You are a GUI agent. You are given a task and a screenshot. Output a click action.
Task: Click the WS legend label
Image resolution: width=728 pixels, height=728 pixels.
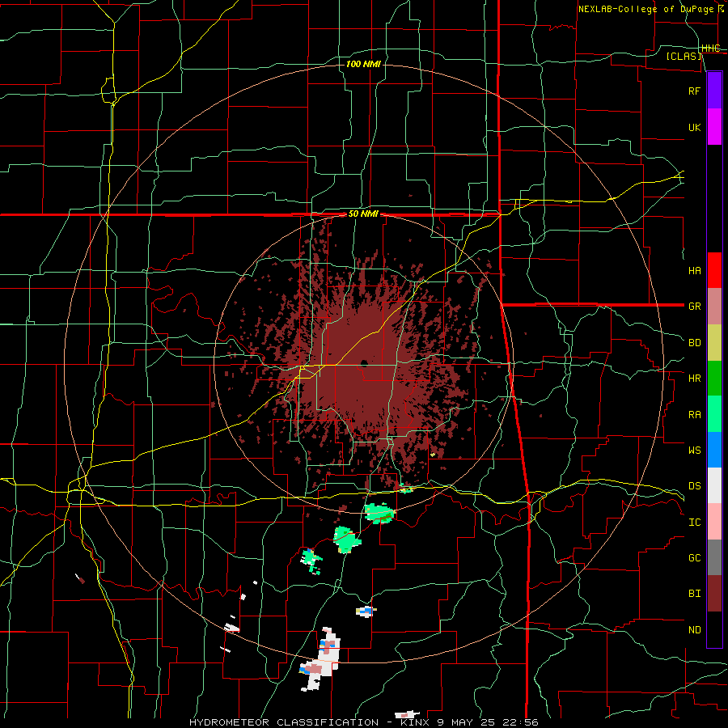694,451
